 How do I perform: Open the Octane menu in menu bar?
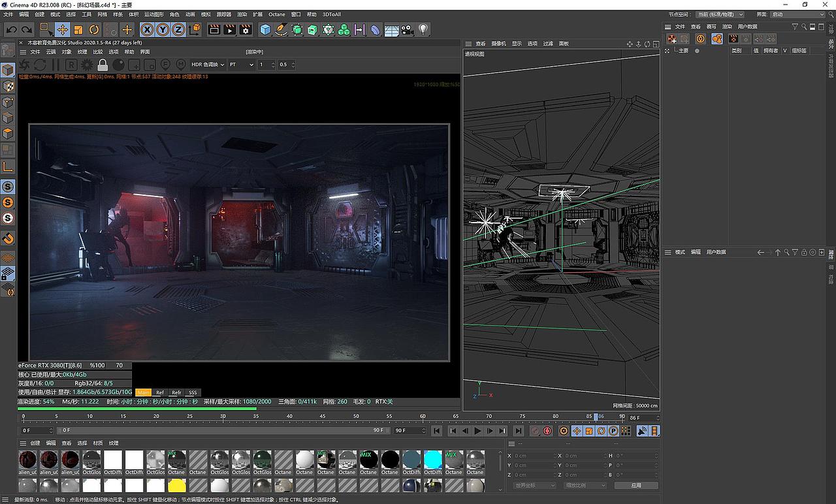click(x=276, y=14)
